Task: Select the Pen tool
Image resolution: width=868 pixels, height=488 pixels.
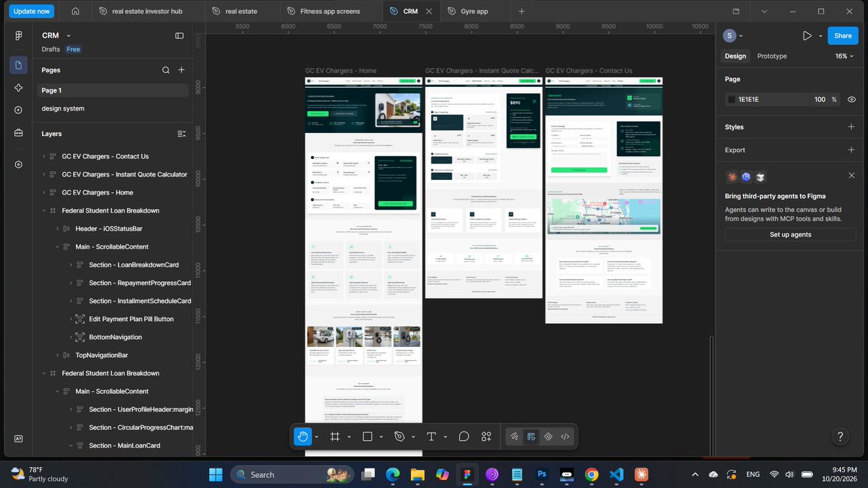Action: tap(399, 437)
